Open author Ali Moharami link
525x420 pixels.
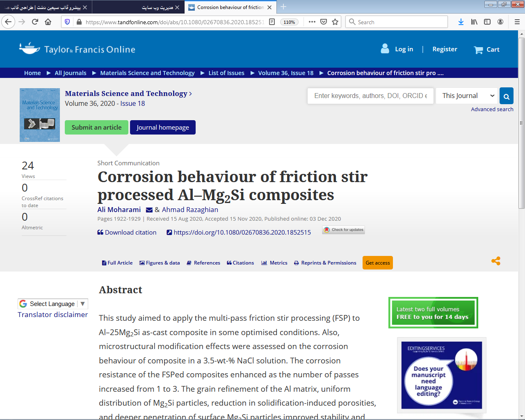click(119, 210)
